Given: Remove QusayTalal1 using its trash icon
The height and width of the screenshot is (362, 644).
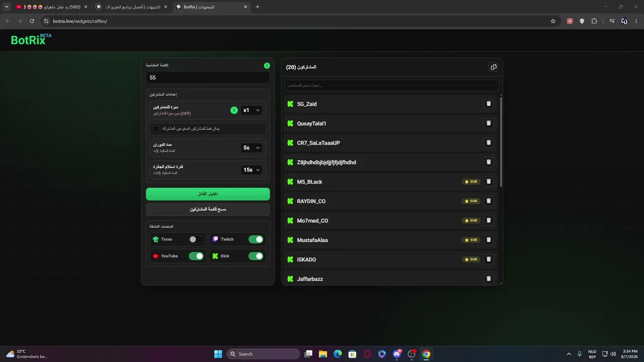Looking at the screenshot, I should pyautogui.click(x=488, y=123).
